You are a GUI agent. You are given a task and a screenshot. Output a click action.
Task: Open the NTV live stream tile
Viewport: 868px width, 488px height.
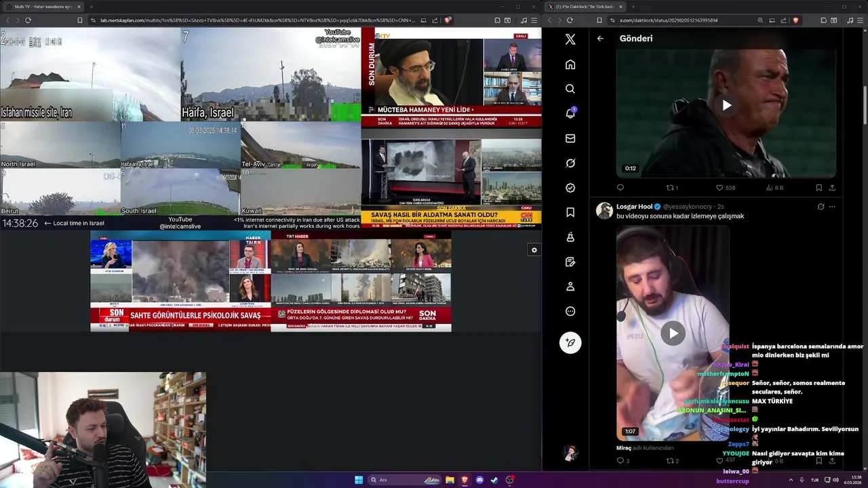(452, 77)
